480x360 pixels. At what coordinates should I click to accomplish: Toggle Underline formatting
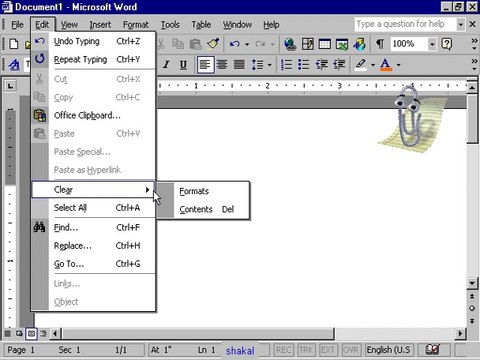click(x=183, y=65)
